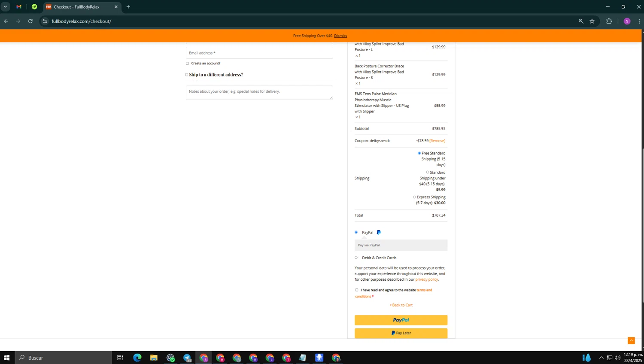The image size is (644, 364).
Task: Click the EMS Tens Pulse product name
Action: point(382,103)
